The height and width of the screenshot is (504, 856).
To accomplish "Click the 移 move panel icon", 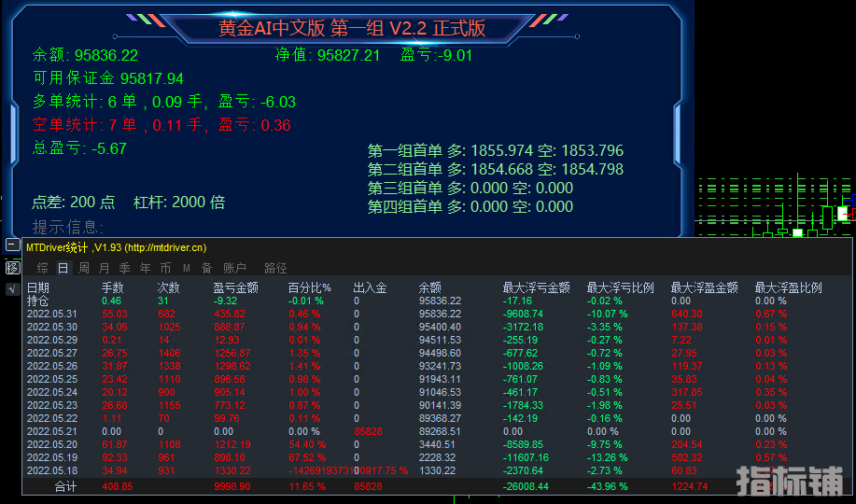I will tap(12, 268).
